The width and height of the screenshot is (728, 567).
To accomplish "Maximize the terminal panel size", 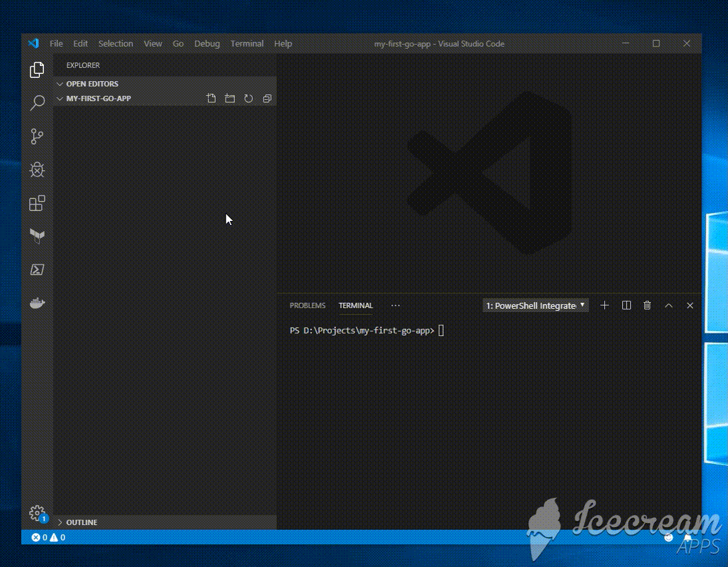I will [x=669, y=305].
